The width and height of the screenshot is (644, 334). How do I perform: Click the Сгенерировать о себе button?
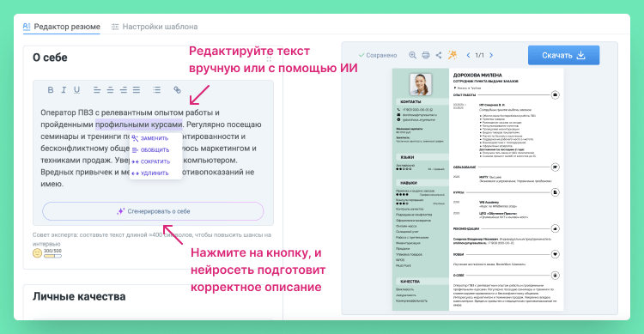pyautogui.click(x=153, y=211)
